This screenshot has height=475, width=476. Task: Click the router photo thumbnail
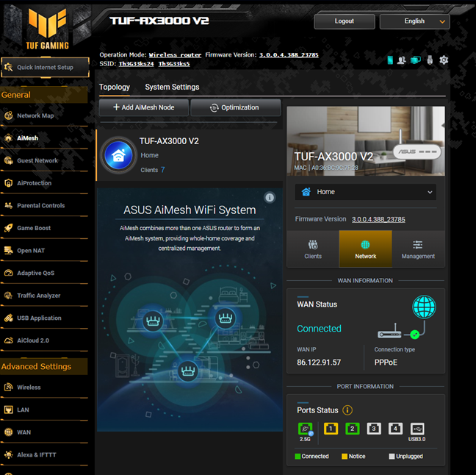(366, 141)
